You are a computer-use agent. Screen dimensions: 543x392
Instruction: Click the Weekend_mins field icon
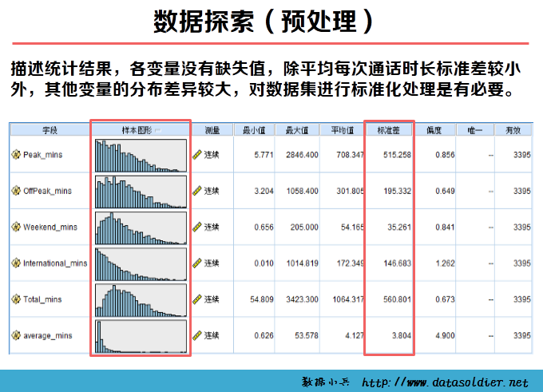point(16,227)
